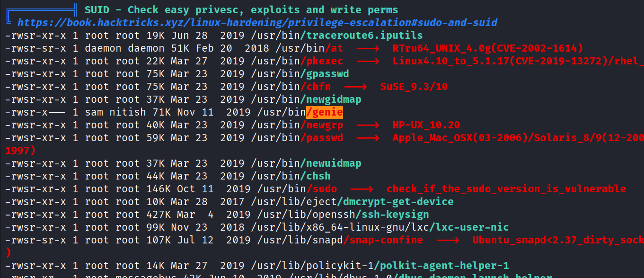This screenshot has height=278, width=644.
Task: Select the polkit-agent-helper-1 file name
Action: (444, 266)
